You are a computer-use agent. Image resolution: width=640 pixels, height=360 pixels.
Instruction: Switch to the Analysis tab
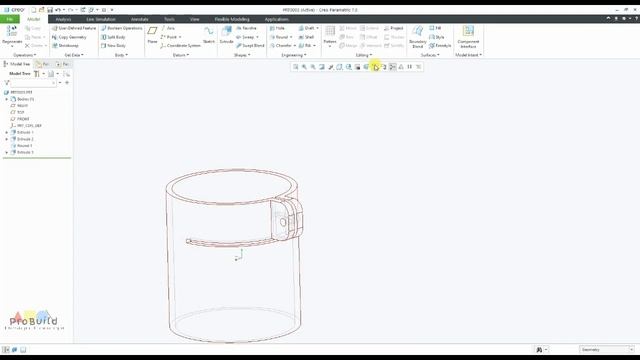coord(63,19)
